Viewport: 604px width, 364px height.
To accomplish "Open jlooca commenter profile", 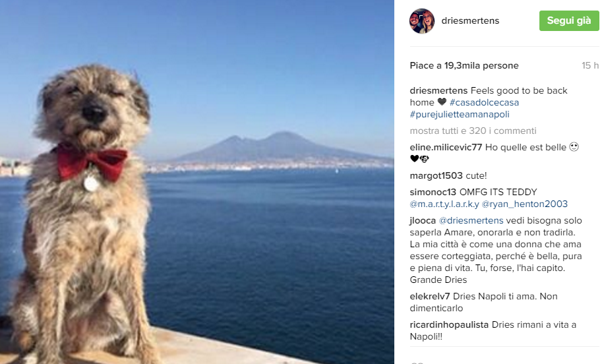I will (x=423, y=221).
